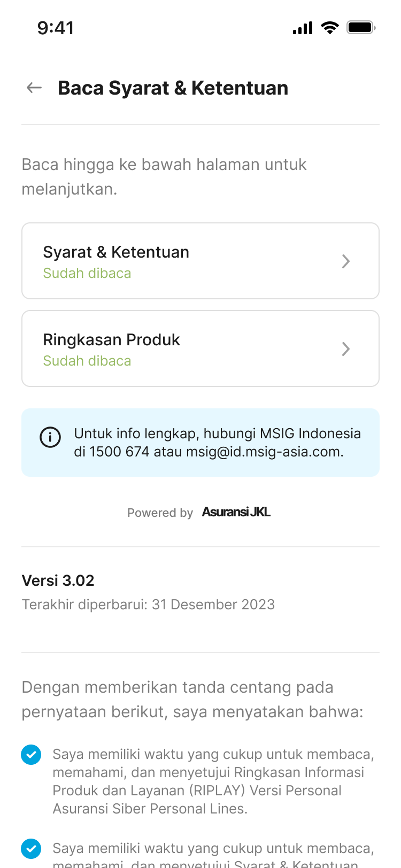401x868 pixels.
Task: Tap the info circle icon
Action: pos(50,438)
